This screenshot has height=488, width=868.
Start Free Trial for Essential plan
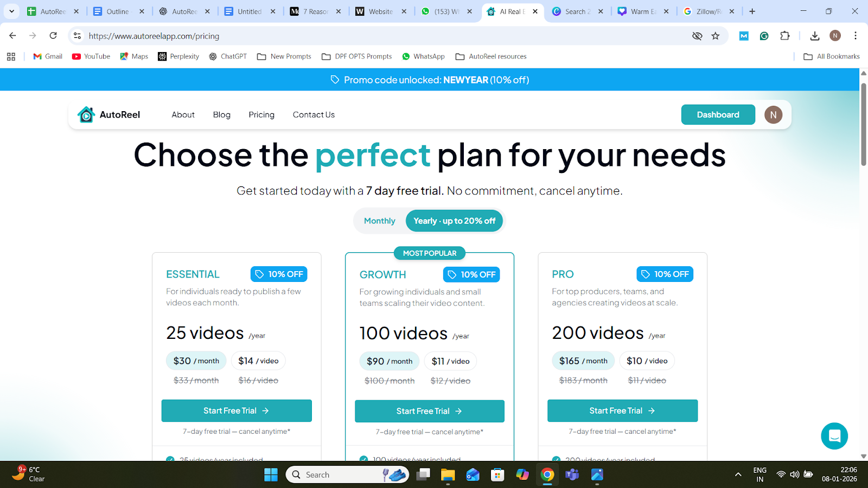point(237,410)
